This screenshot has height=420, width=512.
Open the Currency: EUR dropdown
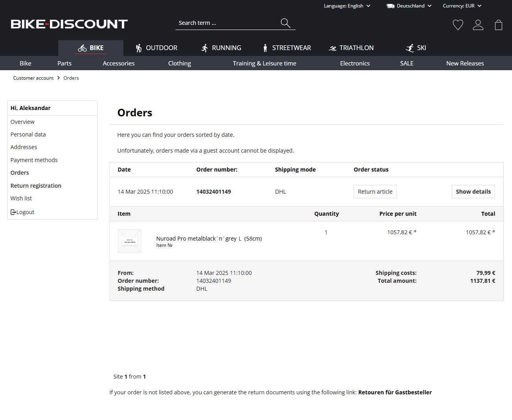coord(462,6)
